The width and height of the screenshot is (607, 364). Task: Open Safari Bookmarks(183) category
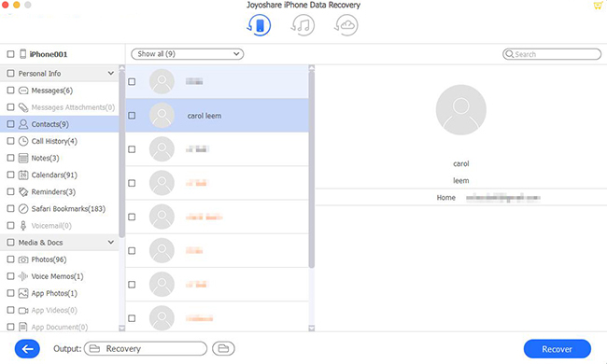(68, 209)
